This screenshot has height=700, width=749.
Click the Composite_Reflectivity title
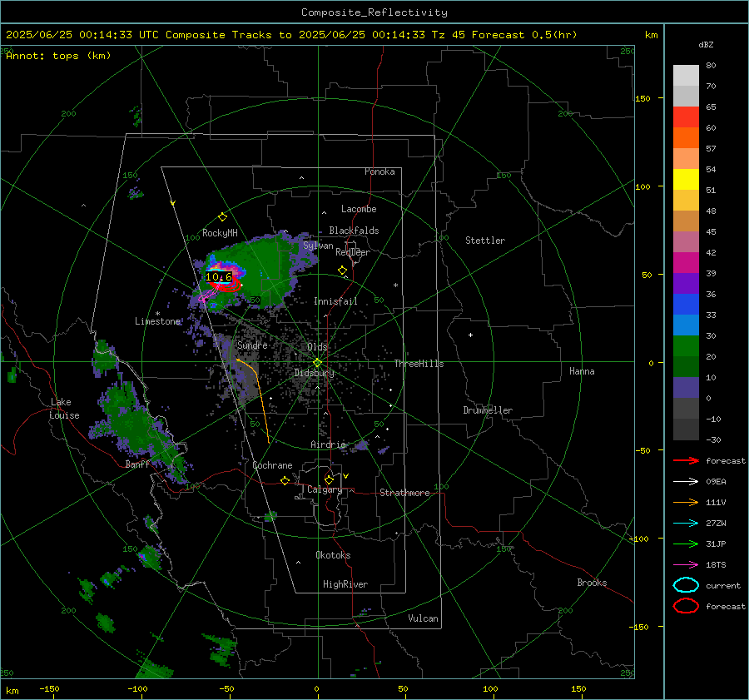(x=374, y=12)
